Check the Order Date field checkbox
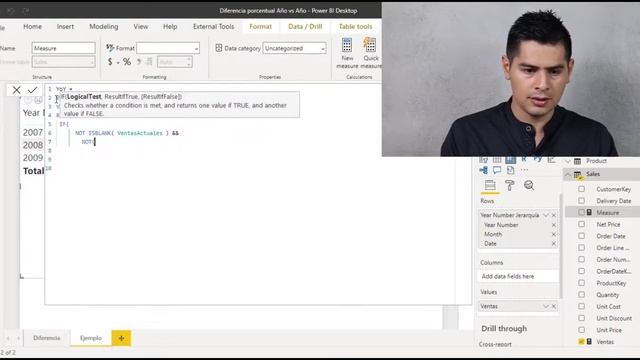Image resolution: width=640 pixels, height=360 pixels. (581, 236)
